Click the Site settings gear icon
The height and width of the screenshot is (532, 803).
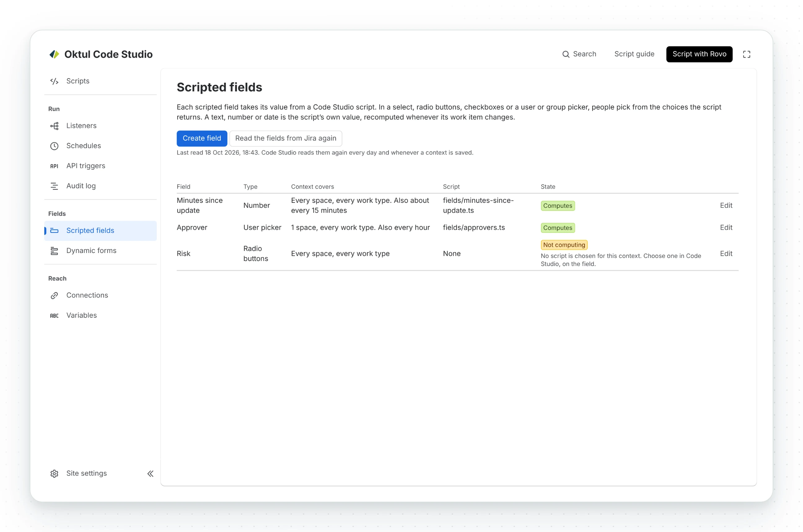[54, 474]
